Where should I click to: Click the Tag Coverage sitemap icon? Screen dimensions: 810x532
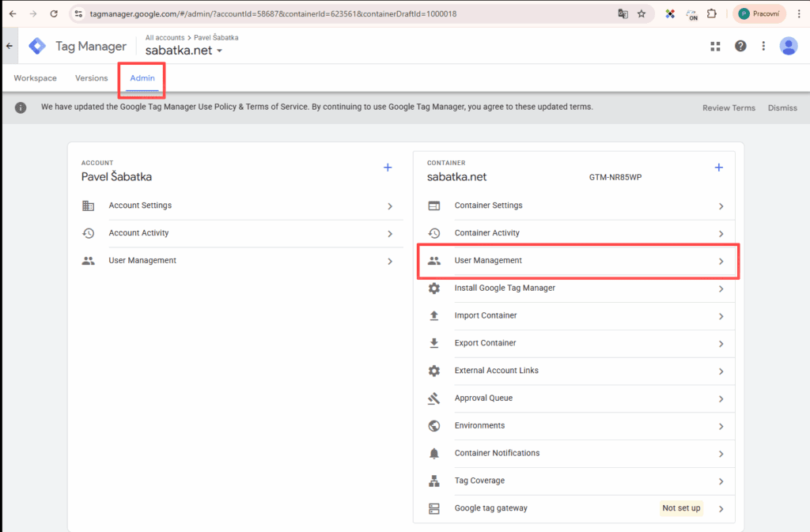(434, 481)
